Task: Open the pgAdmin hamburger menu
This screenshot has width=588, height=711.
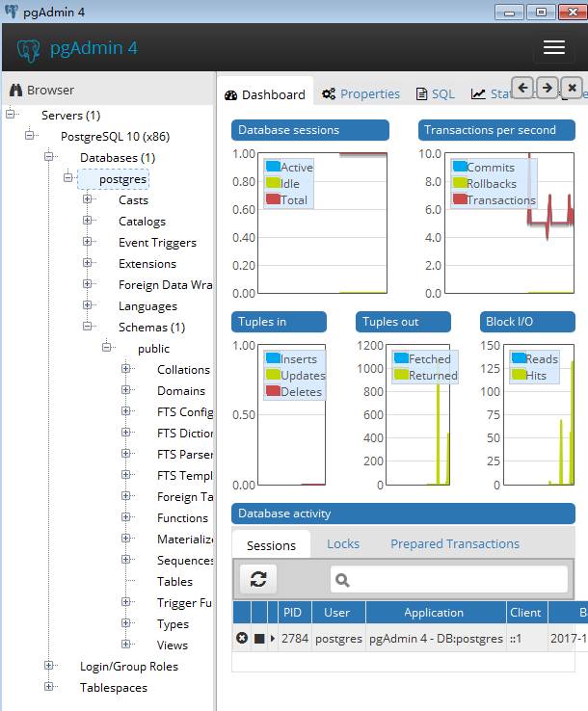Action: pyautogui.click(x=553, y=46)
